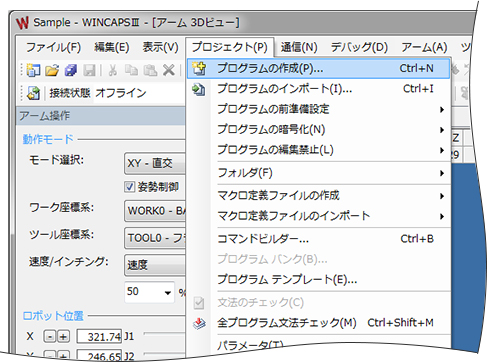
Task: Click the J1 joint slider
Action: [164, 333]
